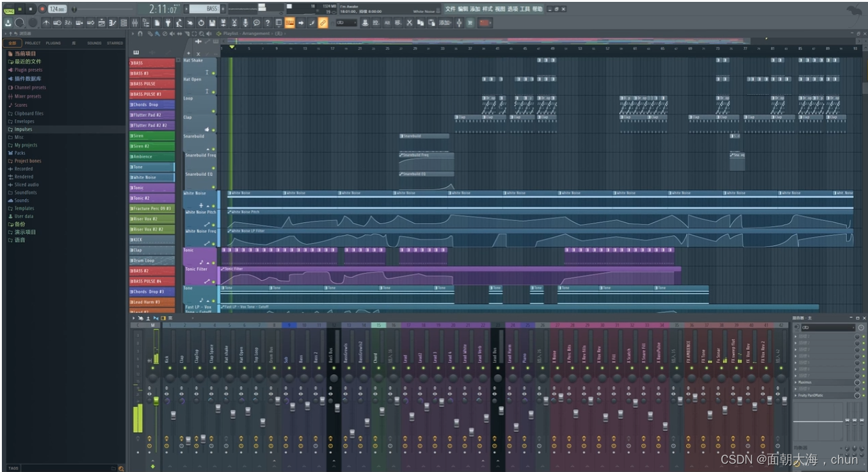Image resolution: width=868 pixels, height=472 pixels.
Task: Select the Ambience pattern
Action: tap(152, 156)
